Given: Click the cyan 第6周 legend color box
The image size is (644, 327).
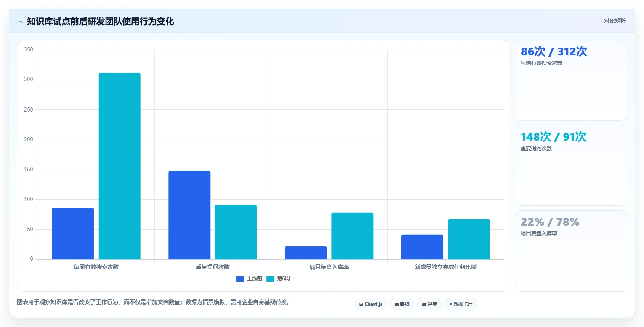Looking at the screenshot, I should (270, 279).
